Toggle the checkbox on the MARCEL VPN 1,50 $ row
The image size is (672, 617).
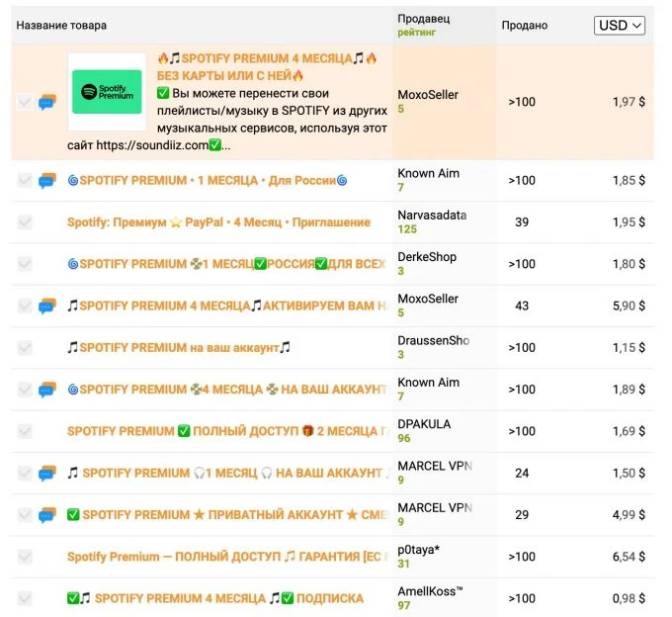(x=25, y=474)
